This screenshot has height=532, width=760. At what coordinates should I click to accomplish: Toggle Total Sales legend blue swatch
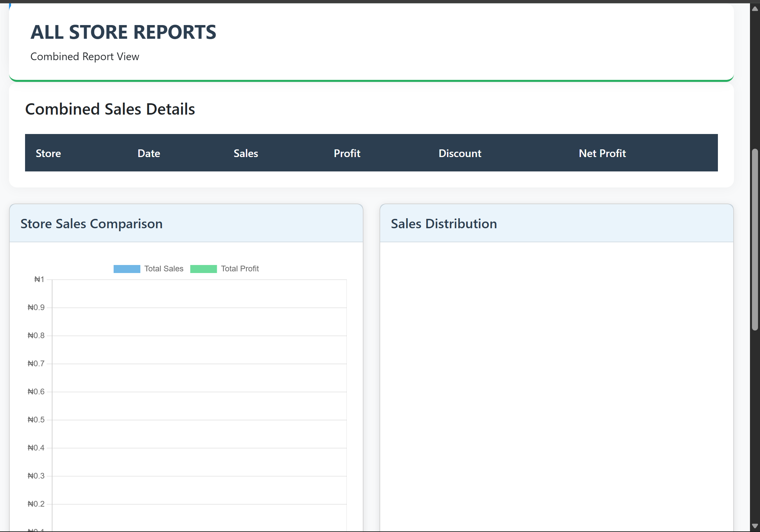click(x=127, y=269)
